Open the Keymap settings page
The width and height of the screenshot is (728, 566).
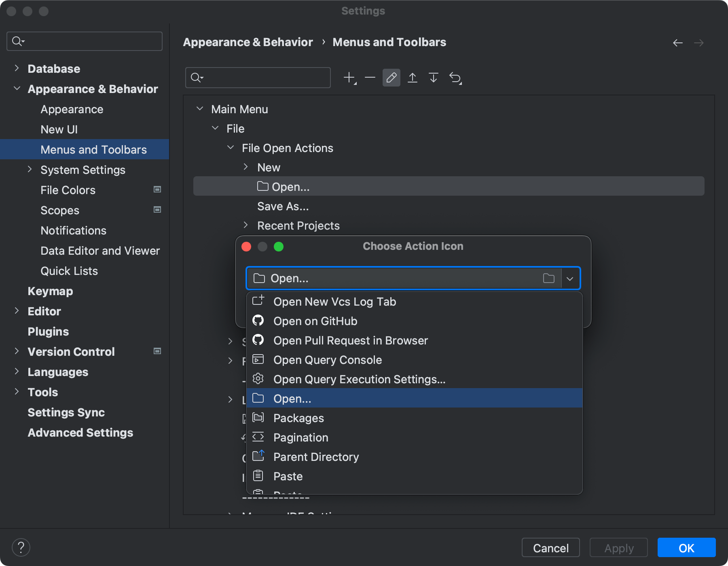tap(51, 291)
